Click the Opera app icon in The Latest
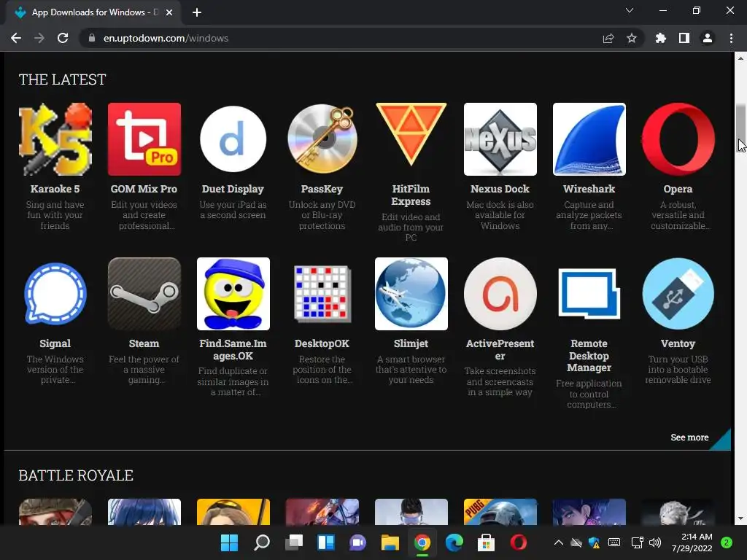747x560 pixels. click(678, 139)
